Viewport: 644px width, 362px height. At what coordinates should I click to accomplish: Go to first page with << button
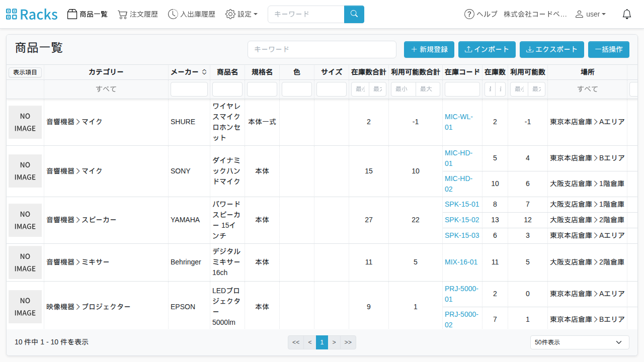pyautogui.click(x=296, y=342)
